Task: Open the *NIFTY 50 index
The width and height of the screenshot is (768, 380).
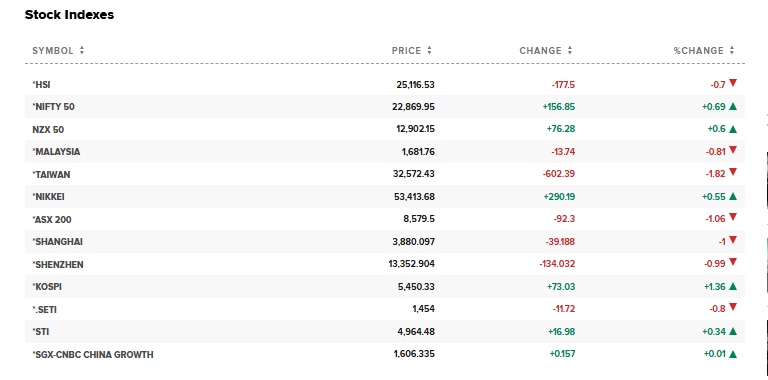Action: click(53, 107)
